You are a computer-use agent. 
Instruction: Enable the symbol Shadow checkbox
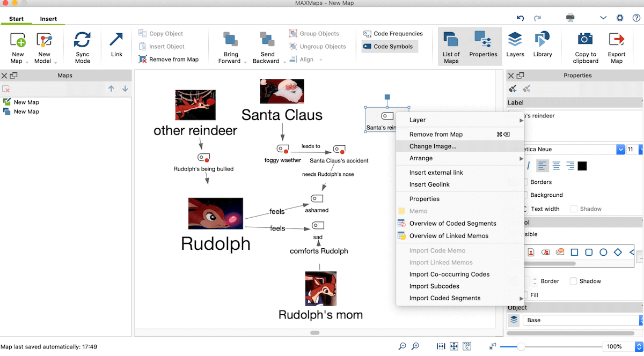[573, 281]
